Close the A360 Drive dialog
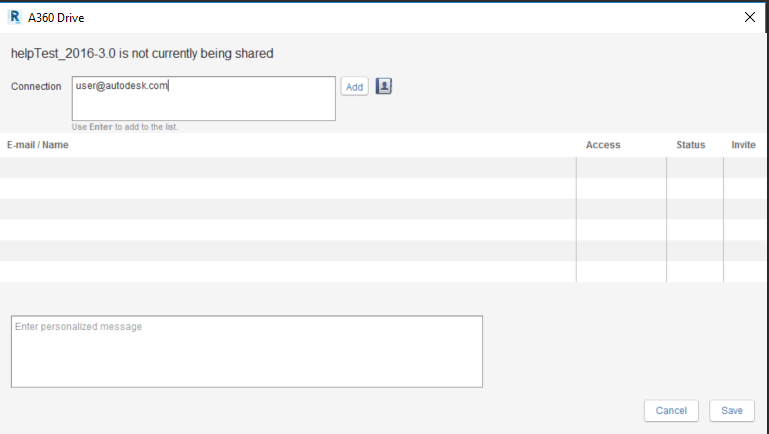769x434 pixels. [x=750, y=16]
